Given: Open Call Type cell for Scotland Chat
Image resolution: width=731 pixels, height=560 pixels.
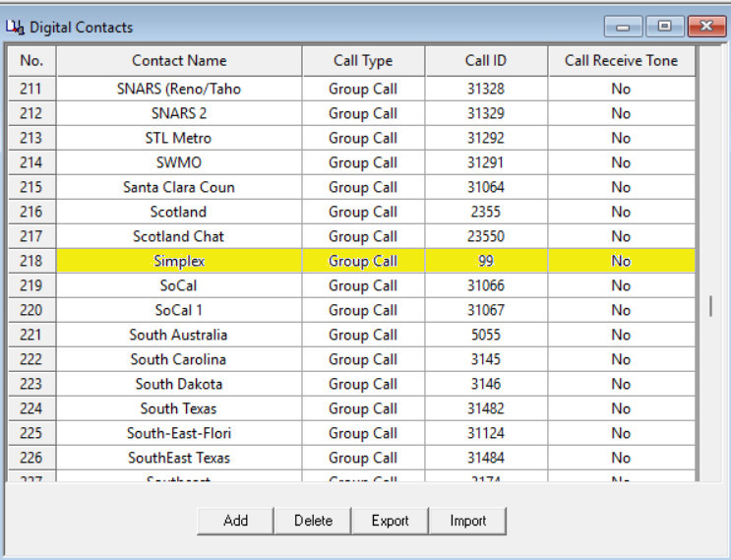Looking at the screenshot, I should pyautogui.click(x=363, y=236).
